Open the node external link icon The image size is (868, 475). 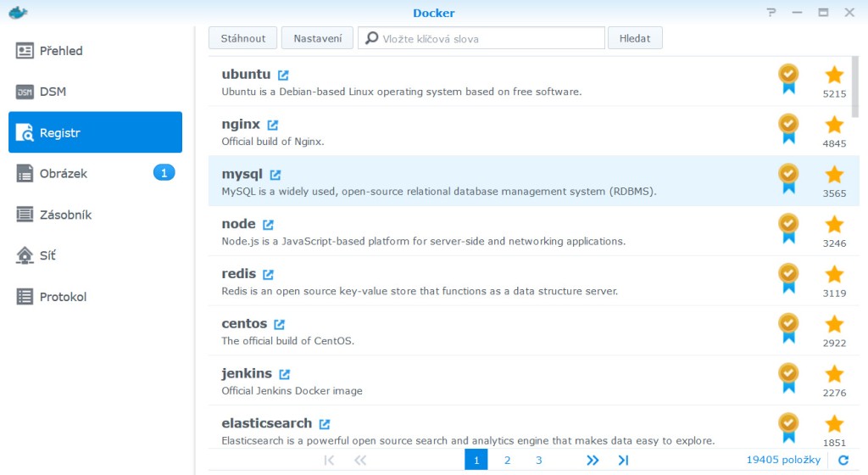pyautogui.click(x=268, y=224)
